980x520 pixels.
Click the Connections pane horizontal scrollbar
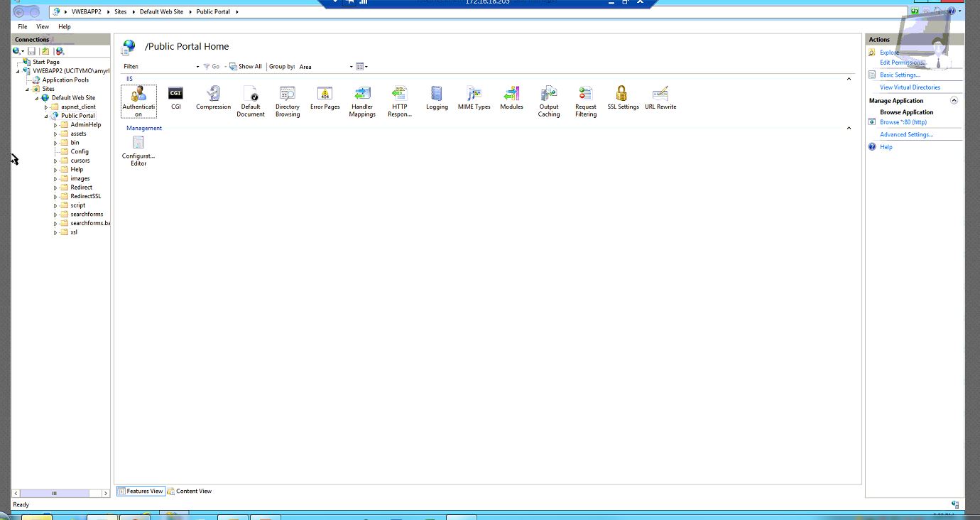coord(54,493)
